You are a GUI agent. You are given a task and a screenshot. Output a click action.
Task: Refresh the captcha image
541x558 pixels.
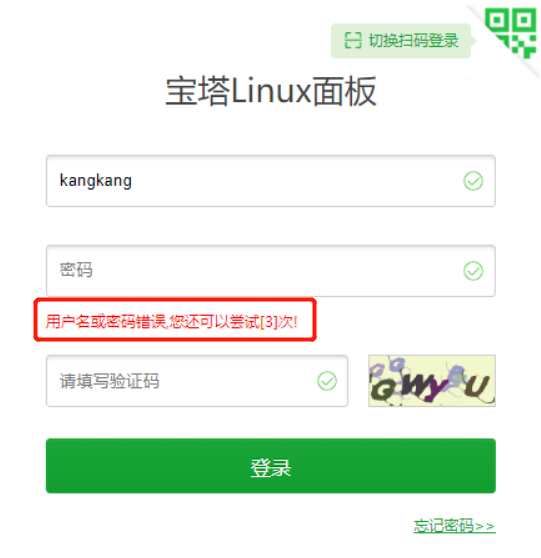(x=432, y=381)
